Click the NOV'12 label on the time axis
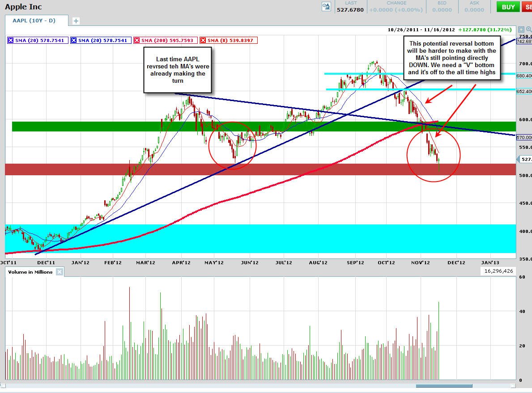This screenshot has height=393, width=532. click(421, 262)
